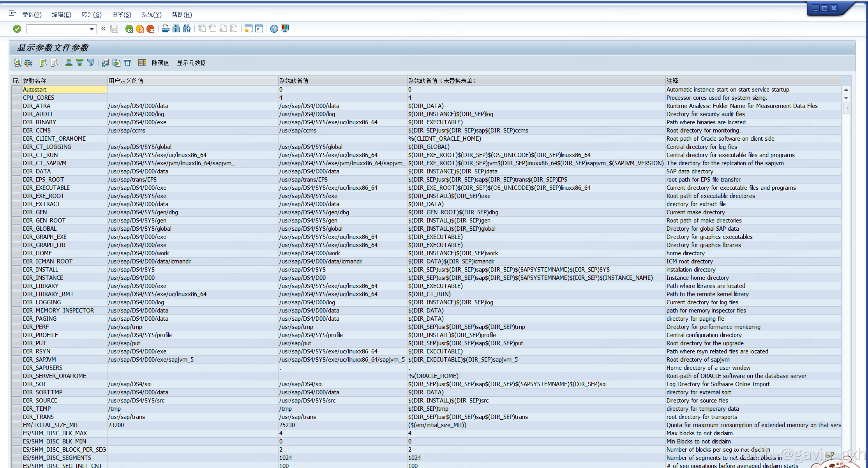Click the Print icon
Image resolution: width=868 pixels, height=468 pixels.
(165, 28)
